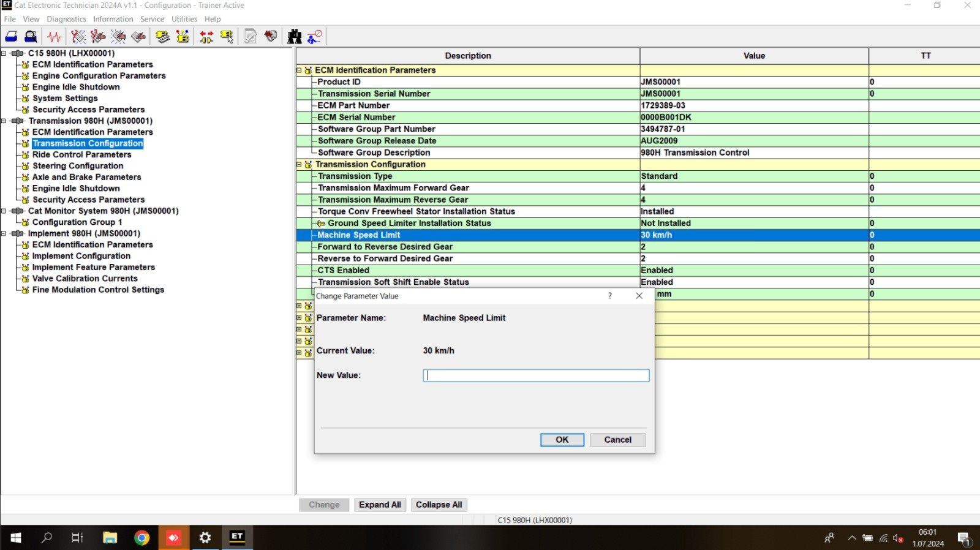Click the binoculars Find icon

click(295, 37)
